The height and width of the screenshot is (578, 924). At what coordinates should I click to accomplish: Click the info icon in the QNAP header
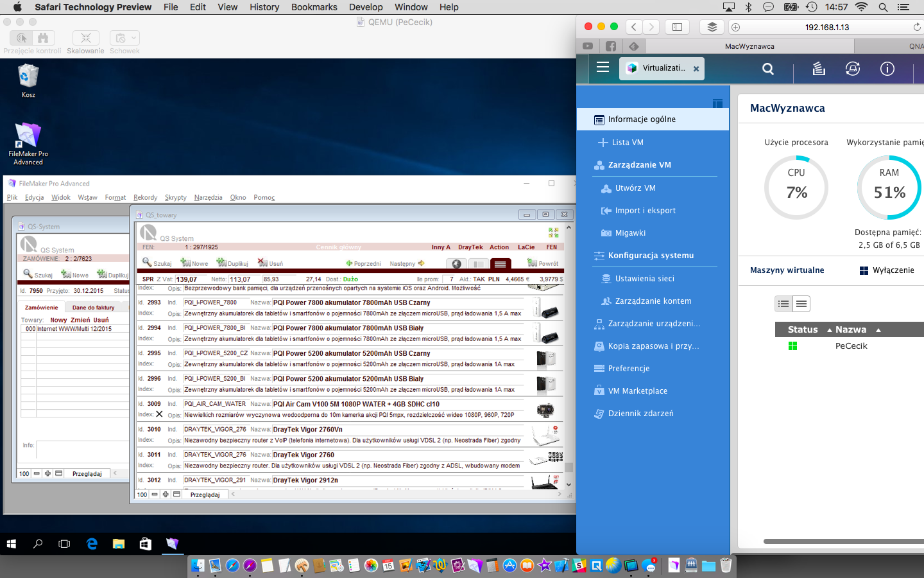coord(887,69)
